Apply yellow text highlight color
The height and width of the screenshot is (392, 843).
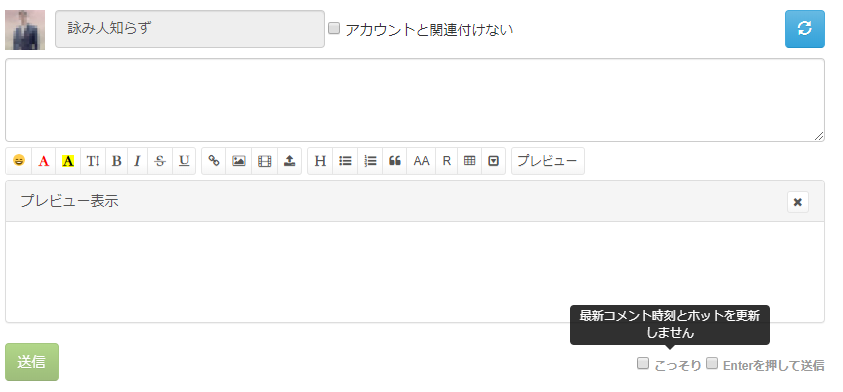pos(68,161)
